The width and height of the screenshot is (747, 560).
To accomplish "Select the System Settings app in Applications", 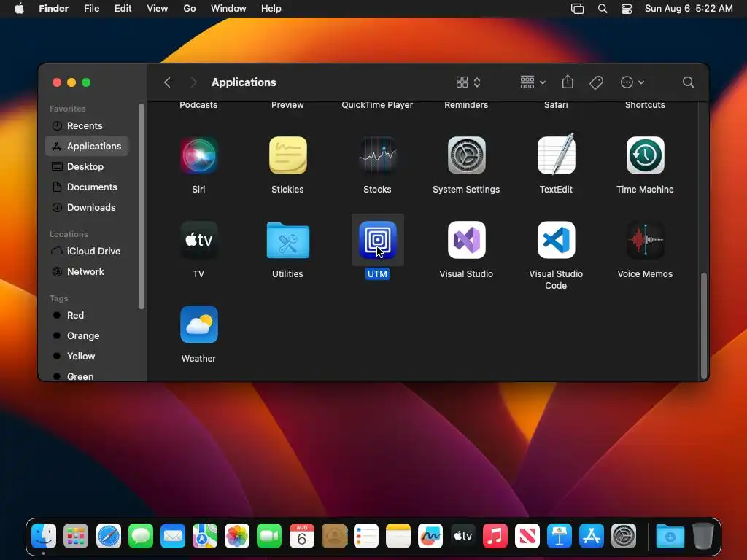I will coord(466,155).
